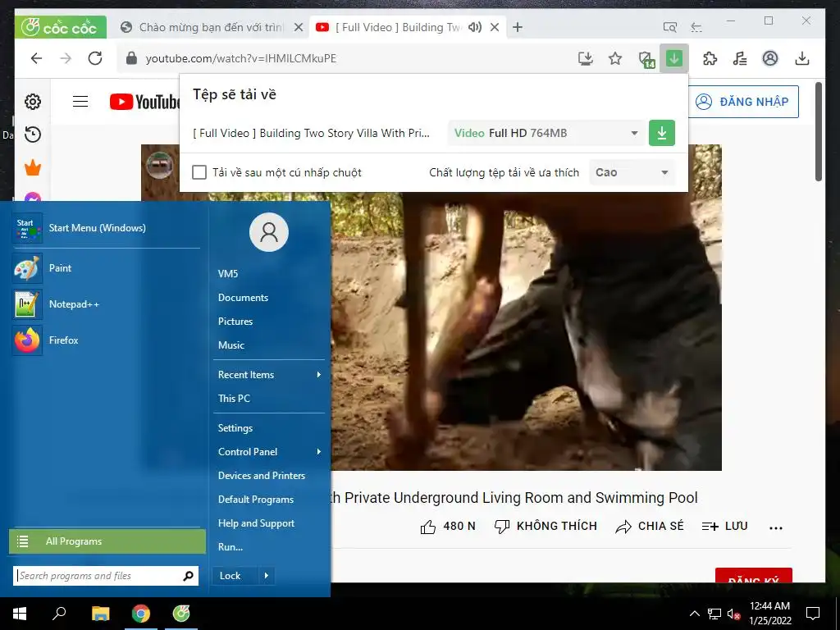Enable 'Tải về sau một cú nhấp chuột' checkbox
The width and height of the screenshot is (840, 630).
pyautogui.click(x=199, y=172)
